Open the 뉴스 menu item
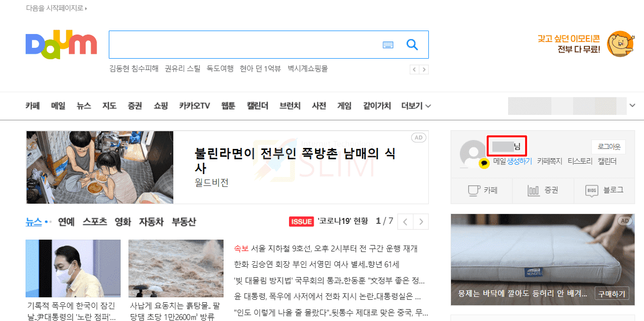644x321 pixels. 84,106
